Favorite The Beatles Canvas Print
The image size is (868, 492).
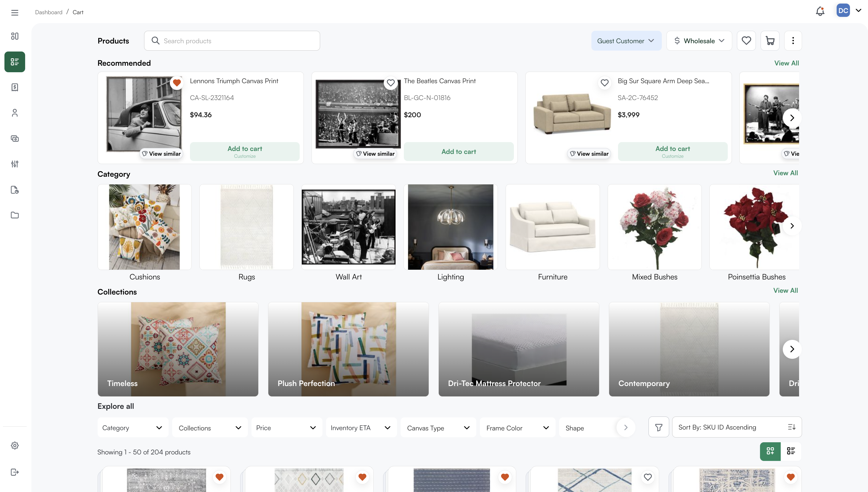click(391, 83)
